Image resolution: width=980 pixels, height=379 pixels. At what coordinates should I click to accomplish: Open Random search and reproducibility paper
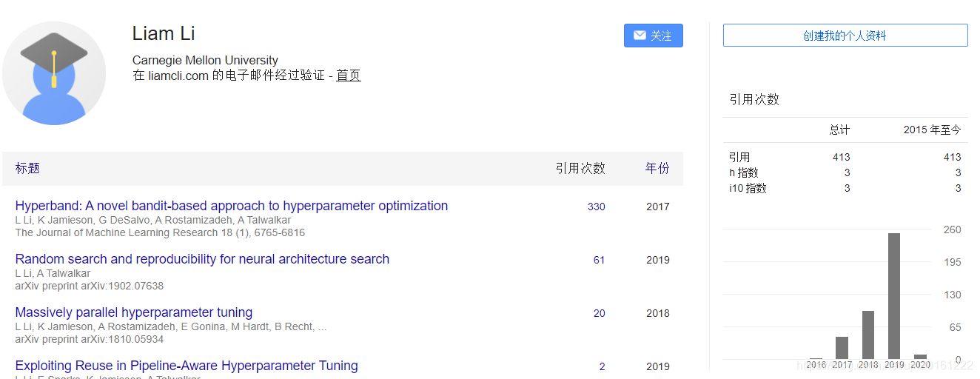[202, 259]
